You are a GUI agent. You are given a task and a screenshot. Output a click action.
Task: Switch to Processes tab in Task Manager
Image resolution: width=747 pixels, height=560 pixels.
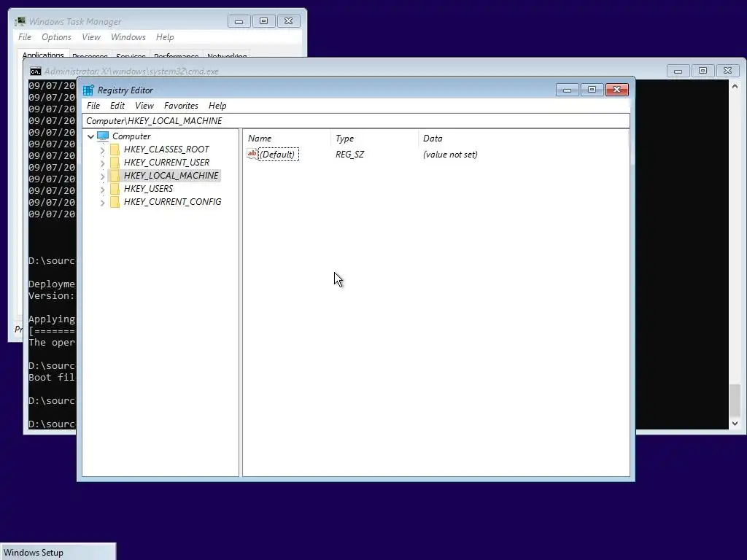(x=90, y=55)
